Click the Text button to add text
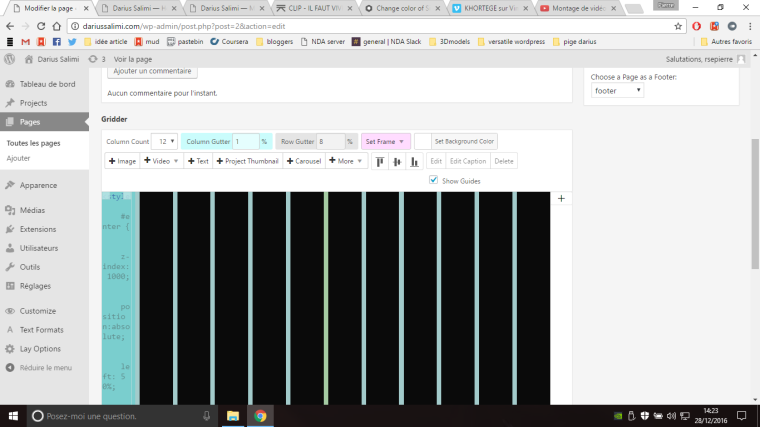This screenshot has height=427, width=760. click(198, 161)
